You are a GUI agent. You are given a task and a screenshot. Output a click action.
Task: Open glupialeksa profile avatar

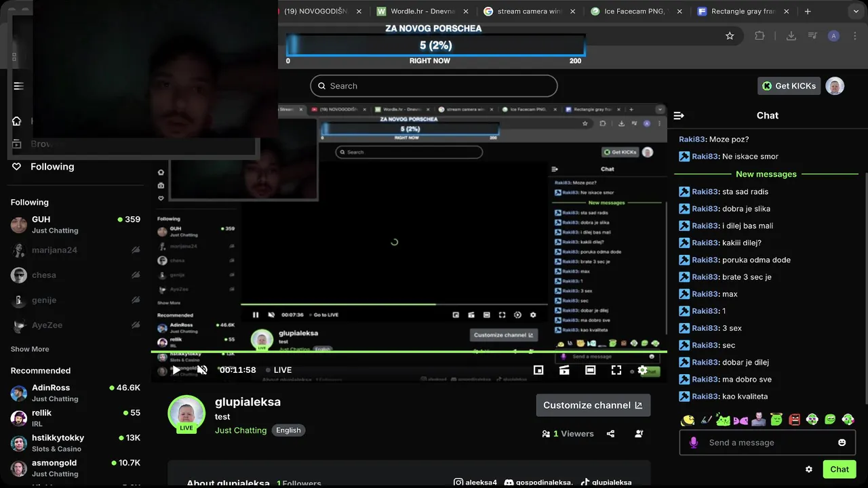(x=186, y=413)
